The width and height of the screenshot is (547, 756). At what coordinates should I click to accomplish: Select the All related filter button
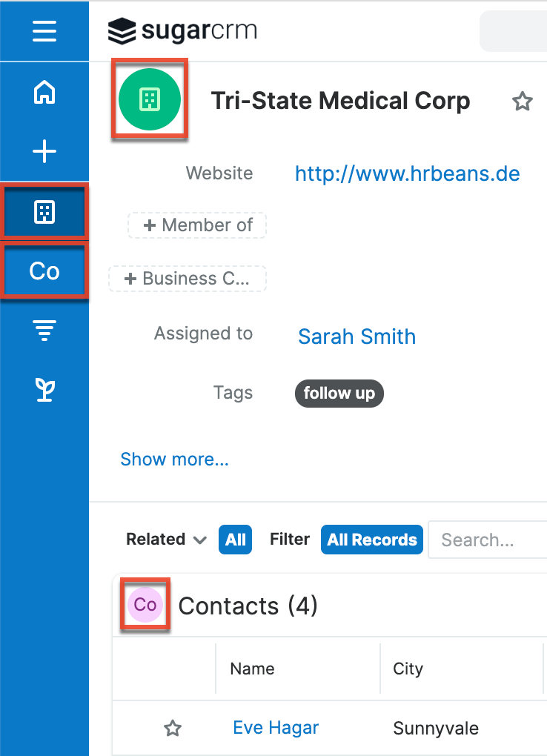pyautogui.click(x=236, y=540)
